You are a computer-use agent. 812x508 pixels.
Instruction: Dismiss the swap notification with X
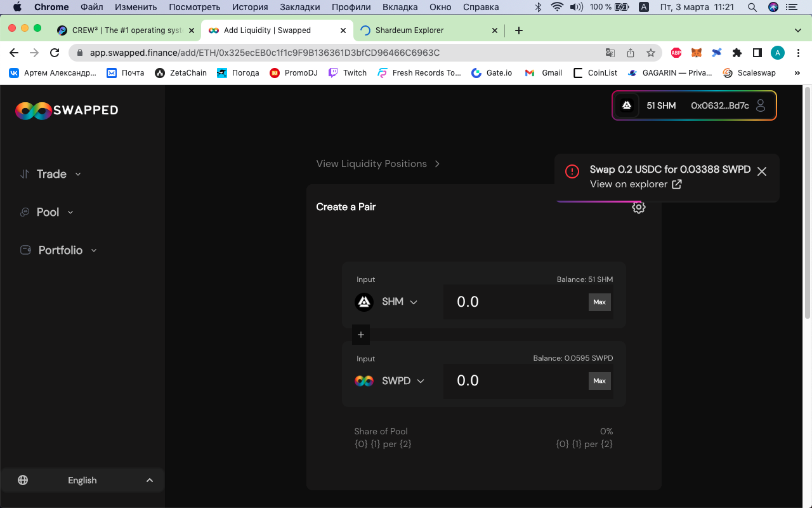762,171
